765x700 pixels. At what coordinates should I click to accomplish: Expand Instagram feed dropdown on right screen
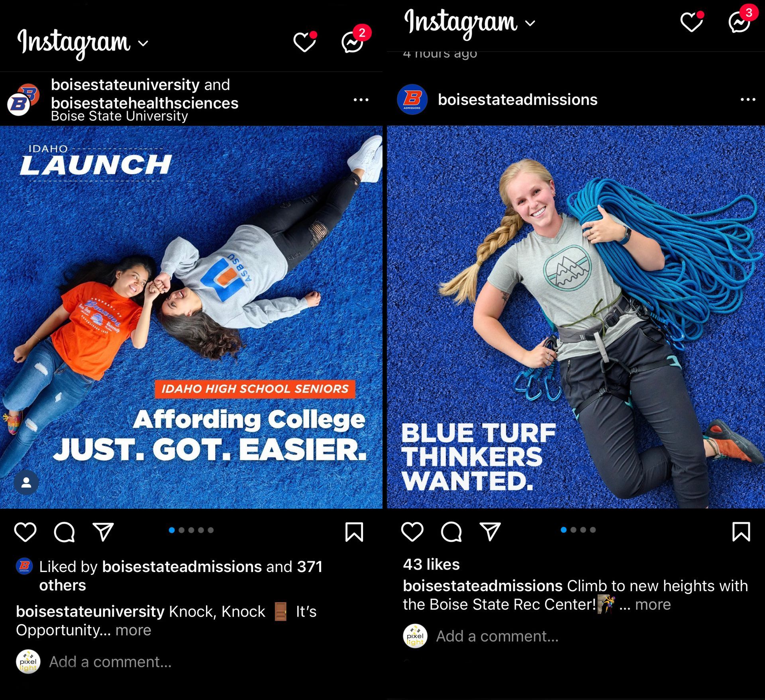click(530, 23)
